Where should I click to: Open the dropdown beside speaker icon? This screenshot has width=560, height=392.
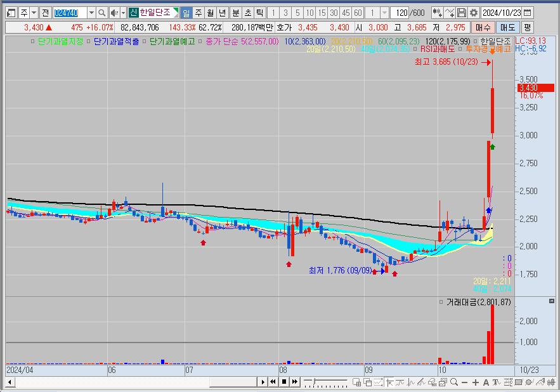click(x=123, y=13)
